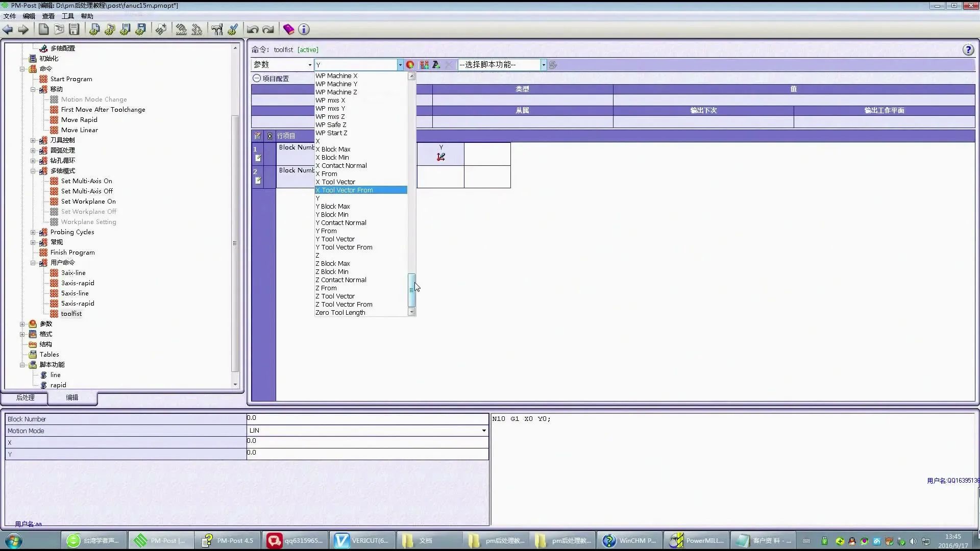Viewport: 980px width, 551px height.
Task: Collapse the 项目配置 section toggle
Action: tap(257, 79)
